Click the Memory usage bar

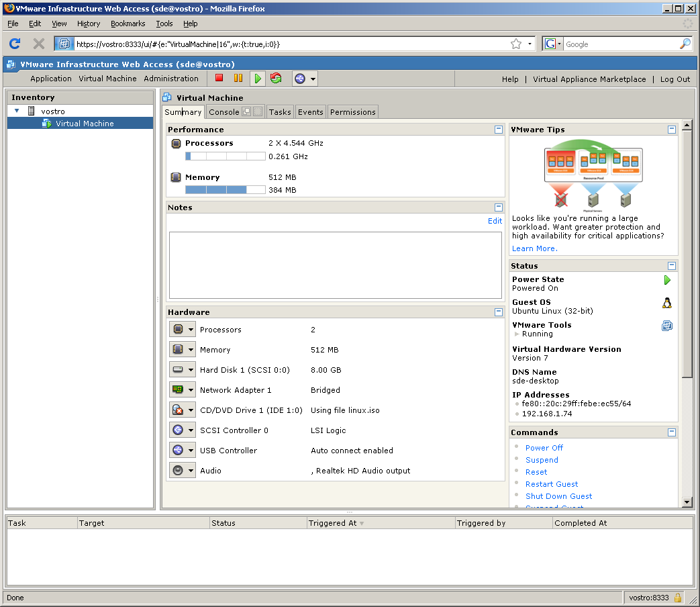point(226,190)
